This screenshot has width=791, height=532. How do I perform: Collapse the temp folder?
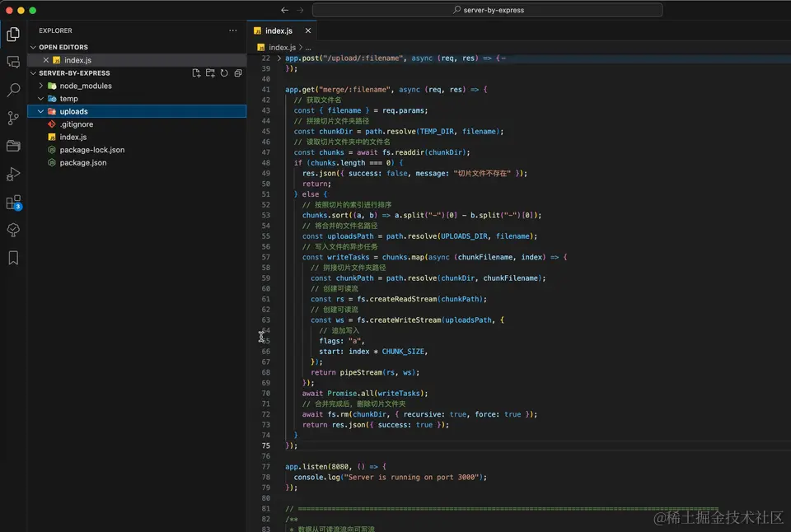(41, 99)
